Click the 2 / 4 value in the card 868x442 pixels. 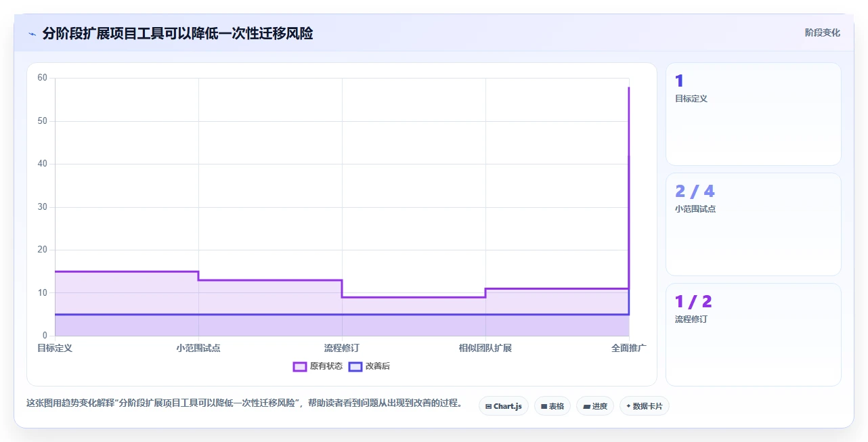tap(695, 192)
